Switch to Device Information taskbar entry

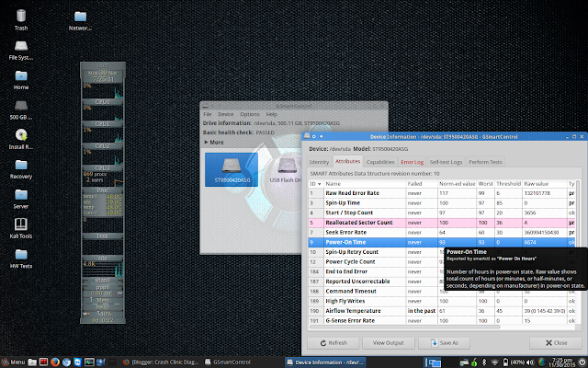(325, 362)
